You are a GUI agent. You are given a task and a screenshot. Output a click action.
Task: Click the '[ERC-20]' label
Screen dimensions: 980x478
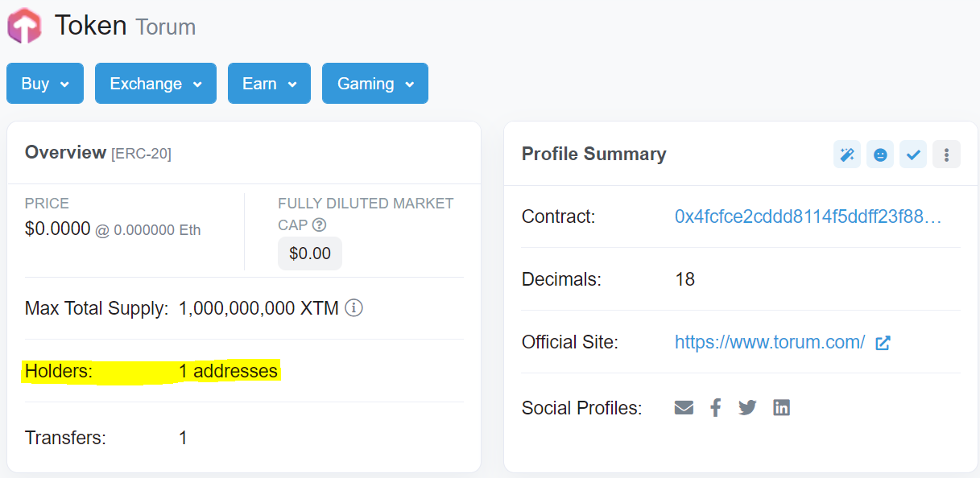[x=141, y=153]
